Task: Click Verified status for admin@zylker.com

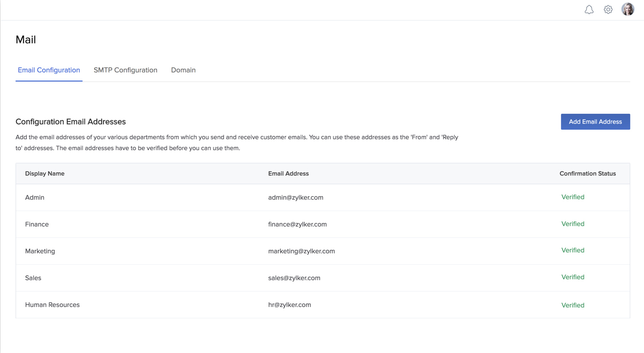Action: pyautogui.click(x=572, y=197)
